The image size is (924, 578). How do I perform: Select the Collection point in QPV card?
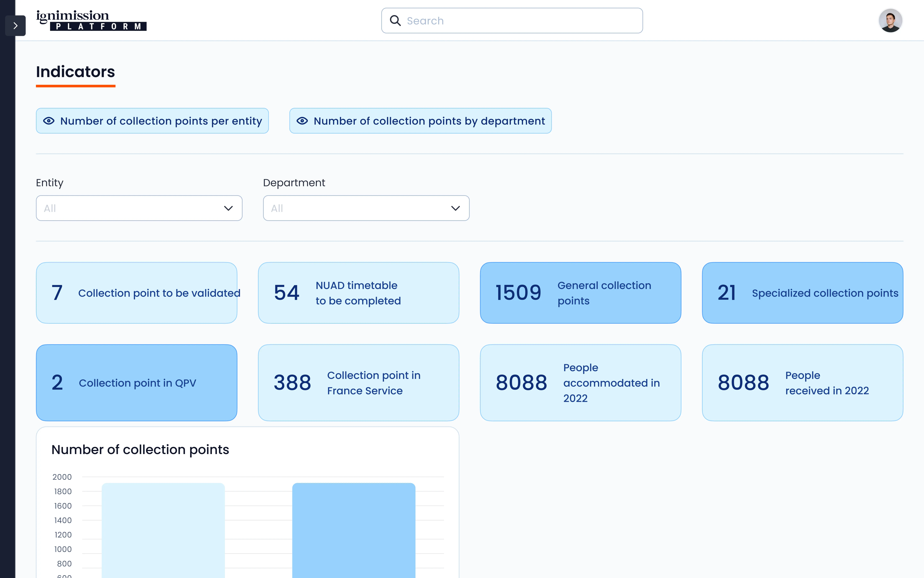[x=137, y=383]
